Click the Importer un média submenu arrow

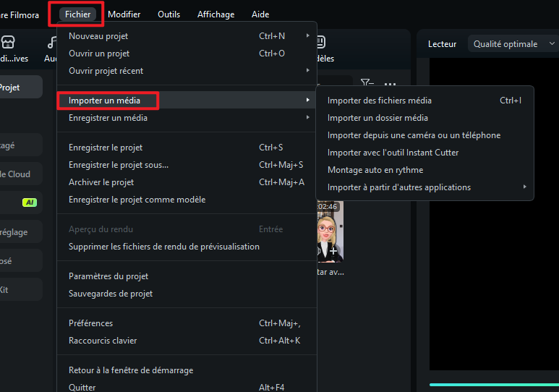pos(307,101)
